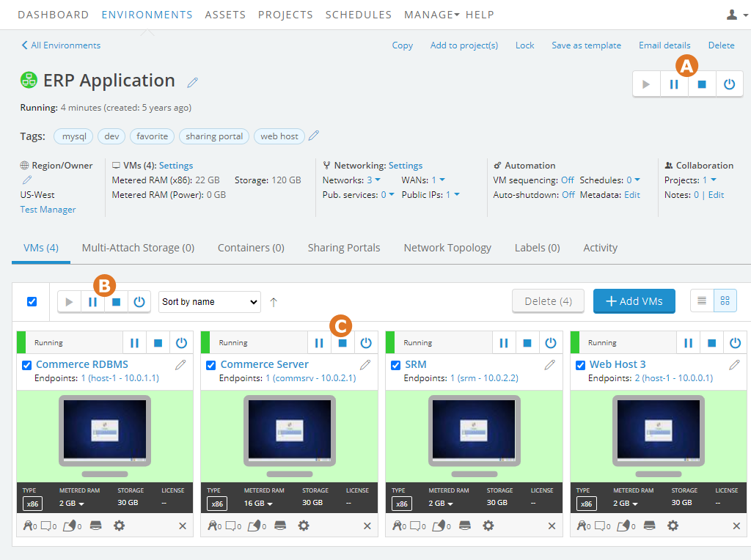Go back to All Environments
The width and height of the screenshot is (751, 560).
pyautogui.click(x=61, y=45)
